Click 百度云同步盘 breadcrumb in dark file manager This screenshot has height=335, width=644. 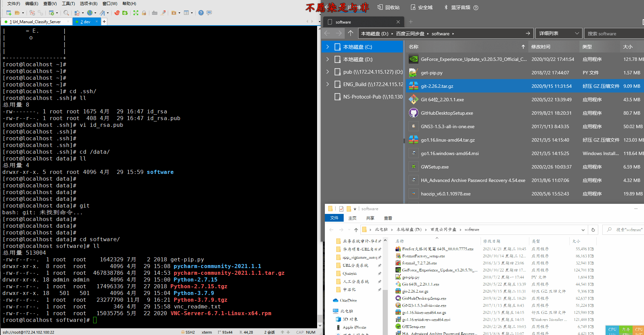pos(410,34)
